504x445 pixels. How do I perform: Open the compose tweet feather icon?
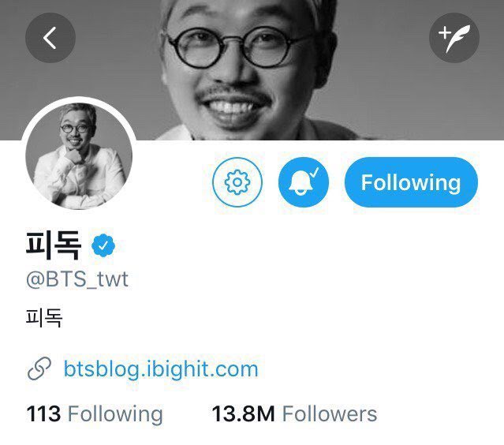[x=454, y=38]
